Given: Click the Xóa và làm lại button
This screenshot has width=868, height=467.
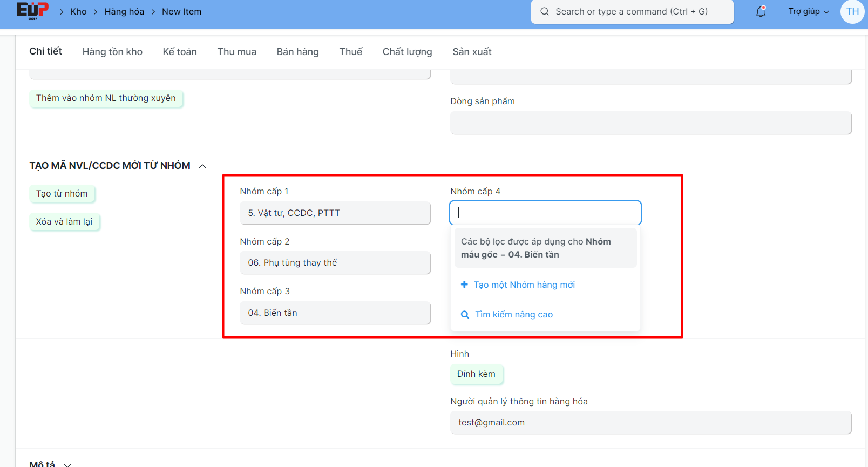Looking at the screenshot, I should pos(64,222).
